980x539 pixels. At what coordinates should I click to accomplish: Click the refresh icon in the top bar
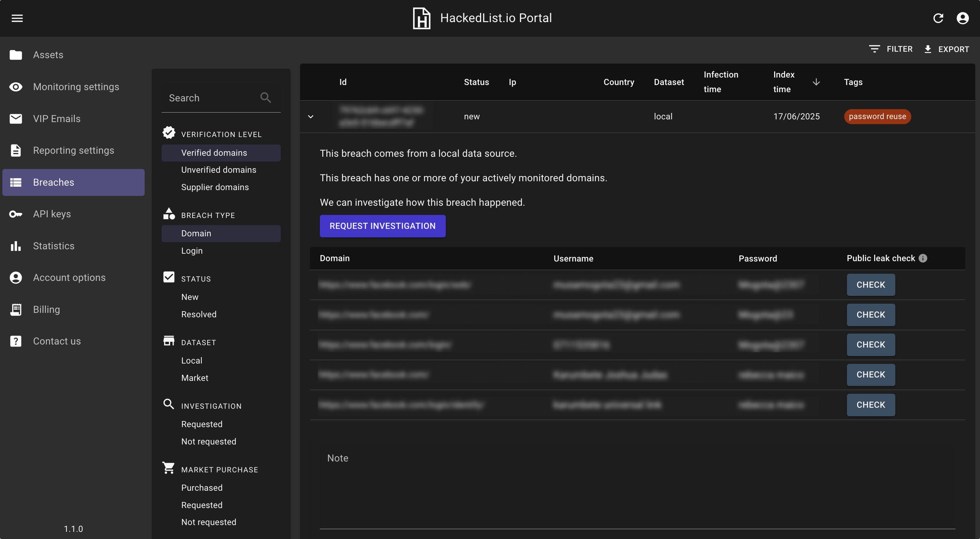click(938, 18)
